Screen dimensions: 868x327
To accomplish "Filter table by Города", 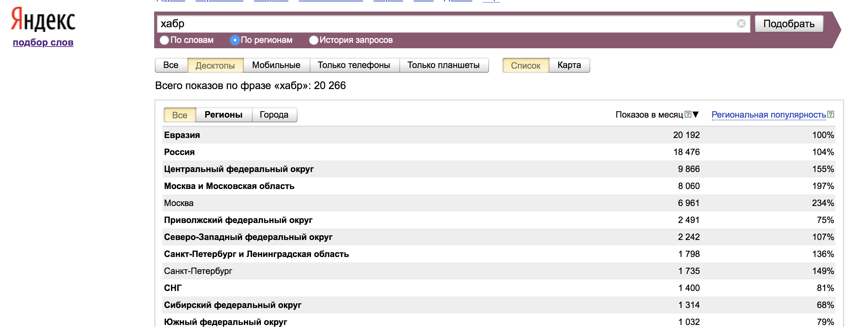I will click(274, 115).
